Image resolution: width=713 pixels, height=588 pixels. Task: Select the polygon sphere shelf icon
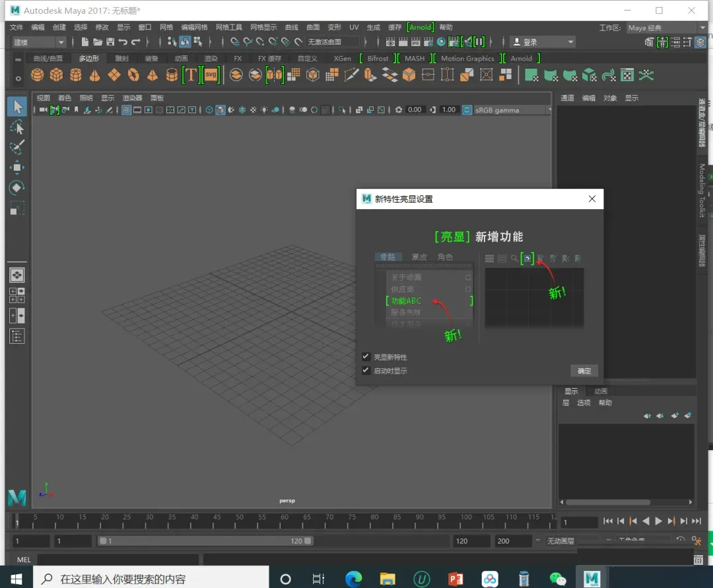pos(38,75)
